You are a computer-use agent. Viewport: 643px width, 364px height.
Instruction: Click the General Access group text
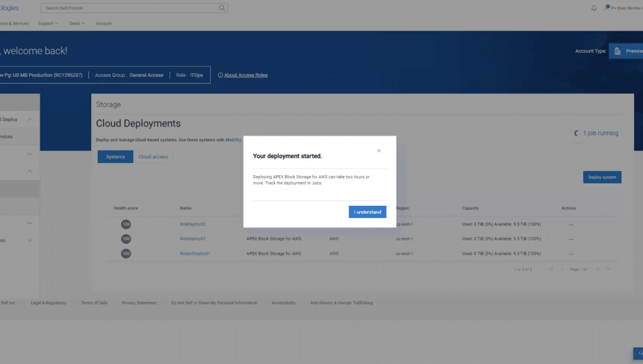pos(146,75)
